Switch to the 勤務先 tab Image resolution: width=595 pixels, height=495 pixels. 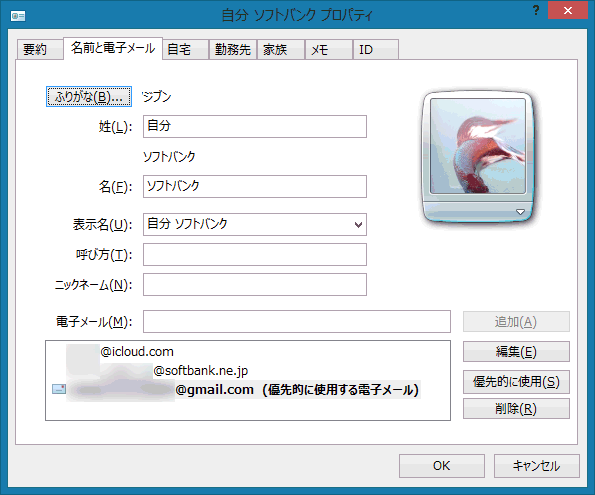(x=233, y=49)
